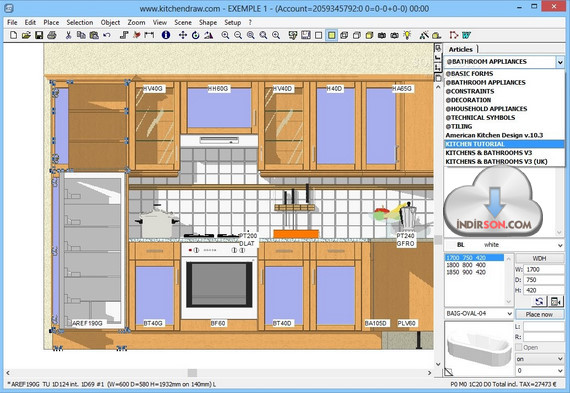Click the Place now button
Screen dimensions: 570x393
539,314
